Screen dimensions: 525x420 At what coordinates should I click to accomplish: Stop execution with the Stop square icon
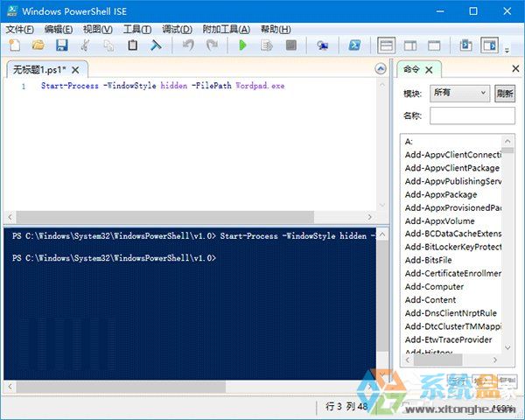pos(291,45)
